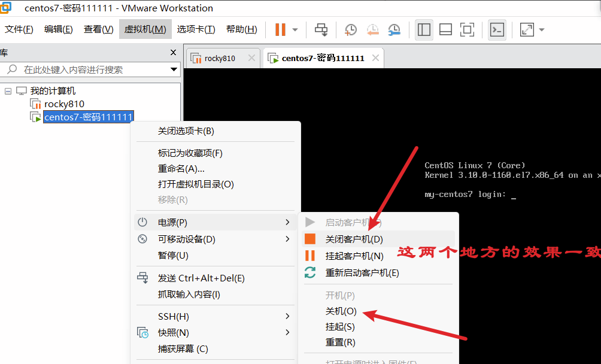This screenshot has height=364, width=601.
Task: Open the 帮助(H) menu
Action: (241, 29)
